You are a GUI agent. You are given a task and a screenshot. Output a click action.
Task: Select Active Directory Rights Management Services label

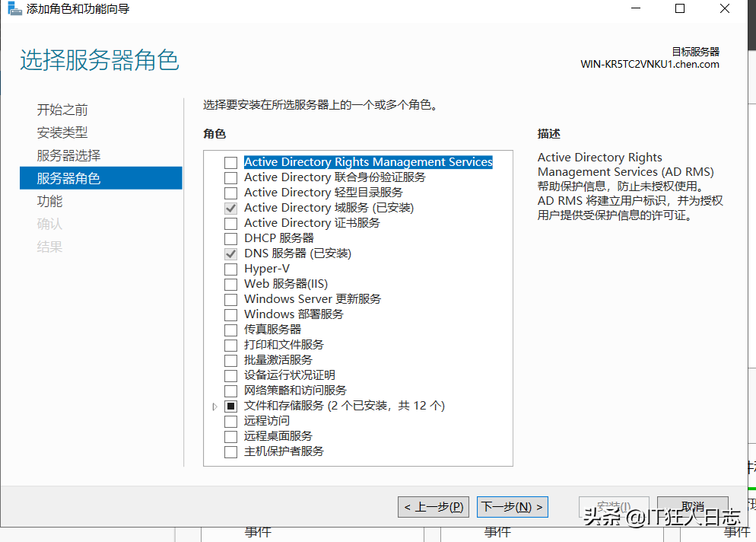point(368,161)
